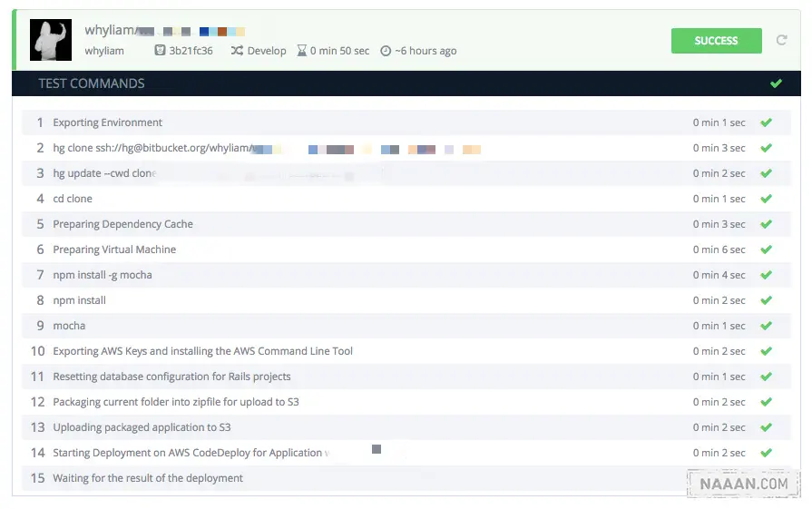Viewport: 812px width, 509px height.
Task: Click the checkmark on the cd clone row
Action: [x=766, y=199]
